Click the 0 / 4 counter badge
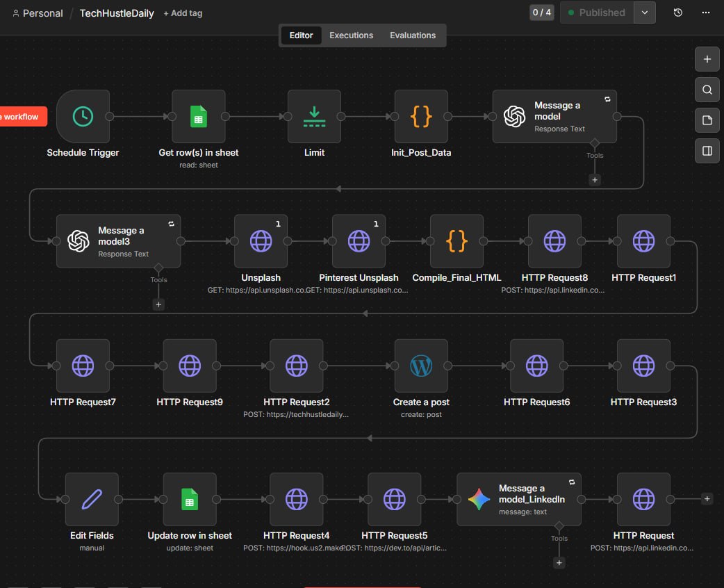 click(x=542, y=13)
